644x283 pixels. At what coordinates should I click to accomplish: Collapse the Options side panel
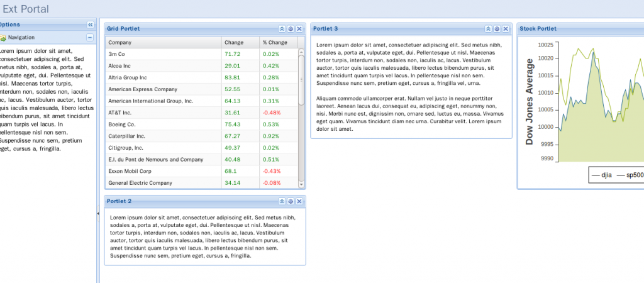(x=90, y=25)
